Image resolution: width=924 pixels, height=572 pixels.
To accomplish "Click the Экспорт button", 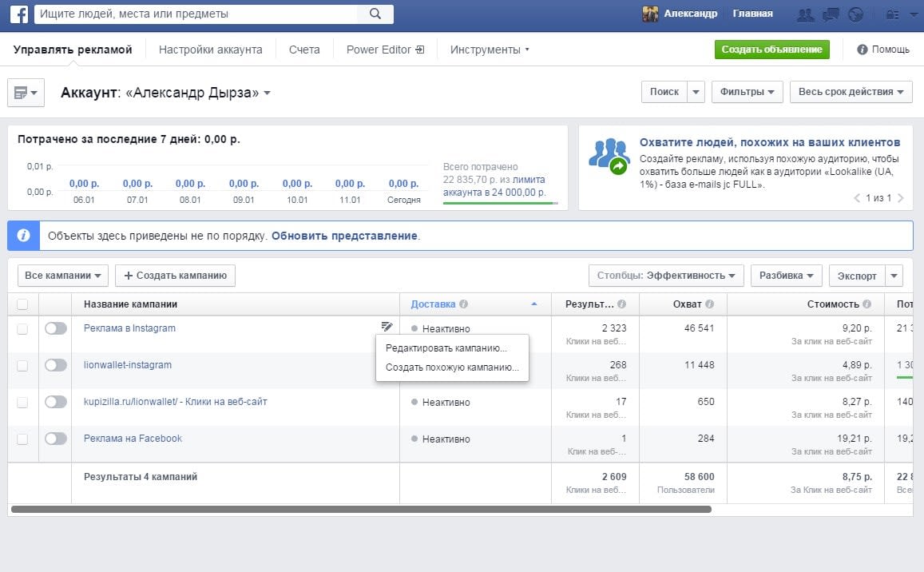I will click(x=857, y=276).
